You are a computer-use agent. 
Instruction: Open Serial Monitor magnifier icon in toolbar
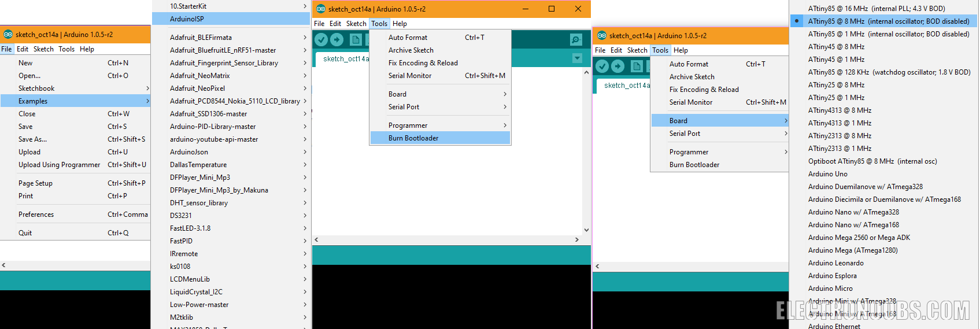[576, 39]
